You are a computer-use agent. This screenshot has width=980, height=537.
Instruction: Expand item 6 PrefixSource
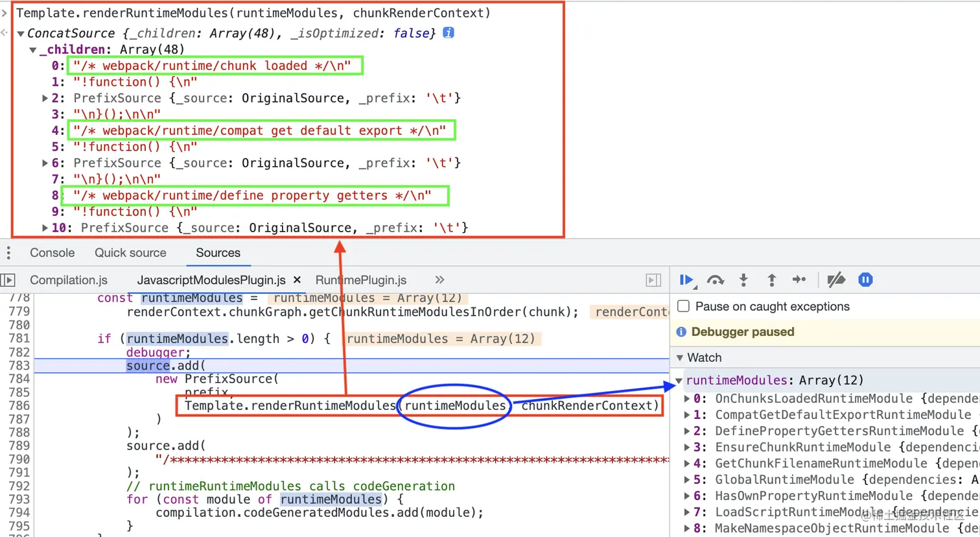[45, 163]
